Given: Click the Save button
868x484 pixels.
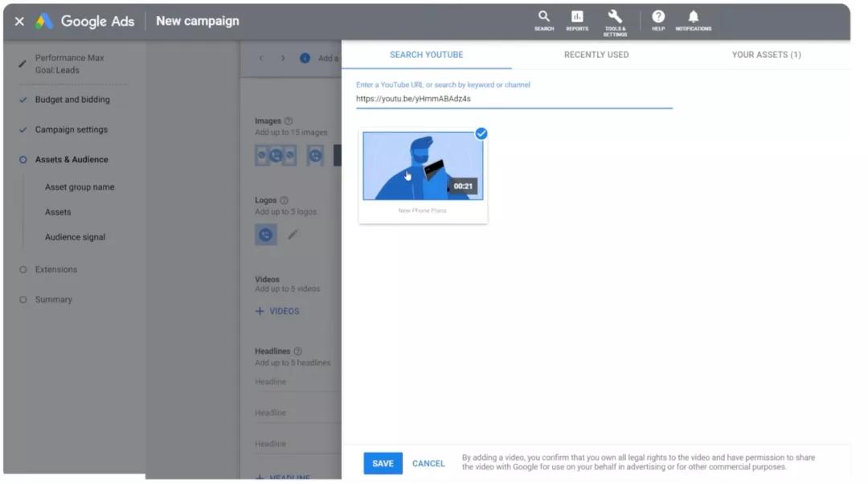Looking at the screenshot, I should pos(383,464).
